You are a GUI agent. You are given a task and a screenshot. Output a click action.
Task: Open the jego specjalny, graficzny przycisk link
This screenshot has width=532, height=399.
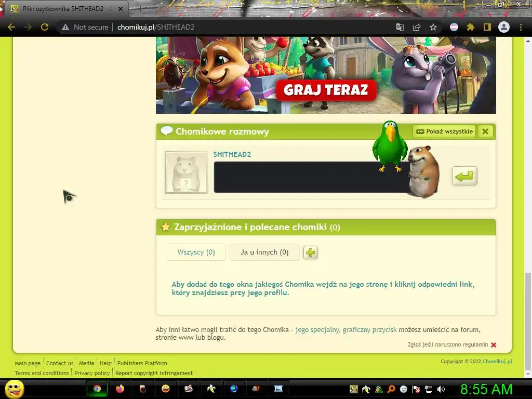(x=346, y=329)
